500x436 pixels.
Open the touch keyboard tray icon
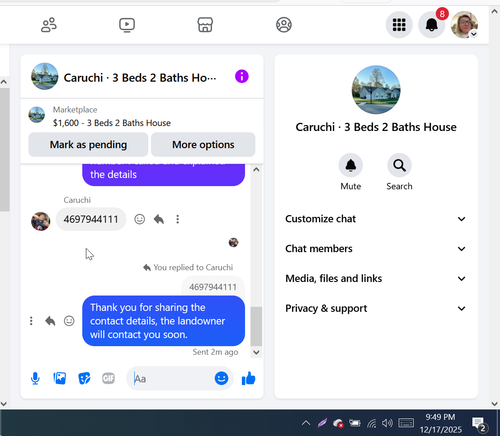pos(406,423)
